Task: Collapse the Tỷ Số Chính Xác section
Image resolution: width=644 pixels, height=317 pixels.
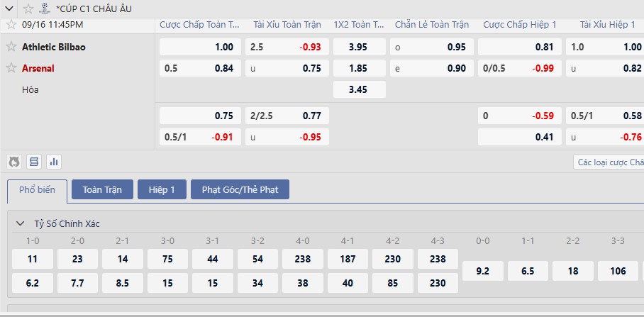Action: click(20, 223)
